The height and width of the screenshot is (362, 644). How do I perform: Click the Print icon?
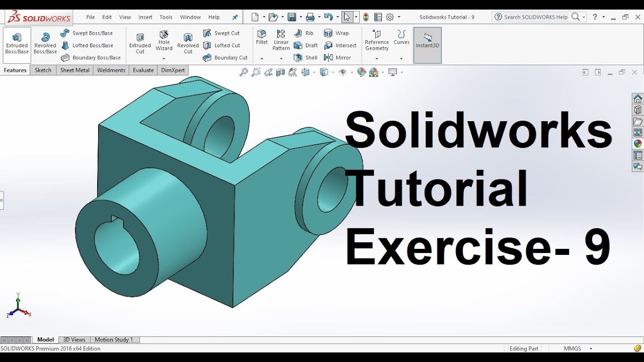[310, 17]
